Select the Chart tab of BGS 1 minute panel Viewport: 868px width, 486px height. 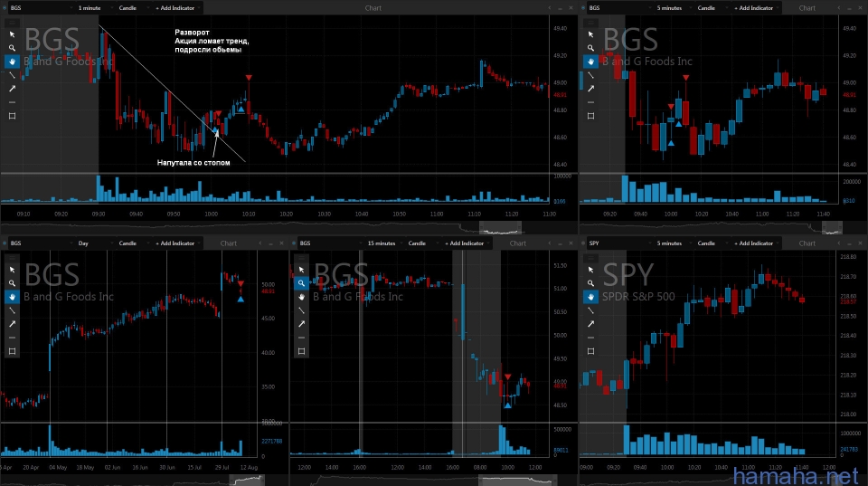pos(373,8)
